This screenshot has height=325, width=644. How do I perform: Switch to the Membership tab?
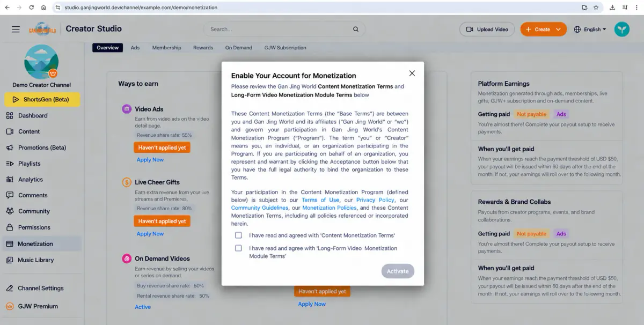tap(166, 48)
